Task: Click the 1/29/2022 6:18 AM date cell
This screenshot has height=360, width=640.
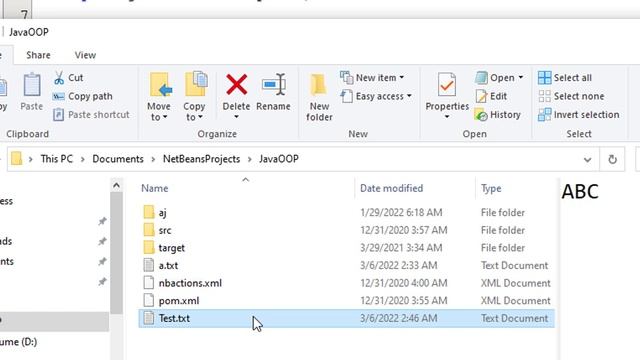Action: 401,212
